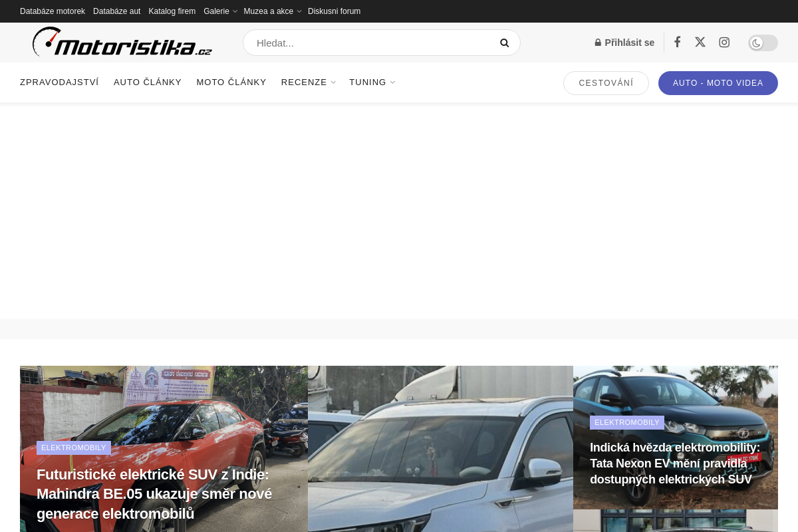Screen dimensions: 798x532
Task: Expand the Galerie dropdown
Action: (x=220, y=11)
